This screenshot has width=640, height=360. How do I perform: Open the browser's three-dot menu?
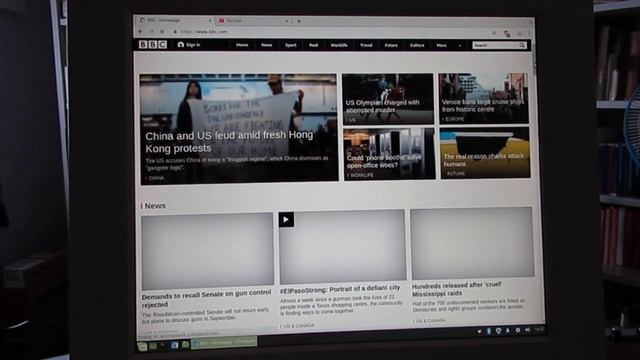tap(529, 33)
